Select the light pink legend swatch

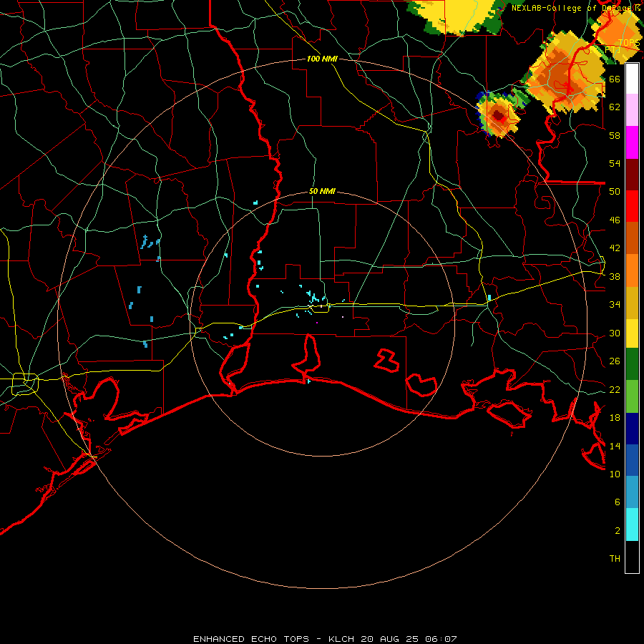coord(632,110)
